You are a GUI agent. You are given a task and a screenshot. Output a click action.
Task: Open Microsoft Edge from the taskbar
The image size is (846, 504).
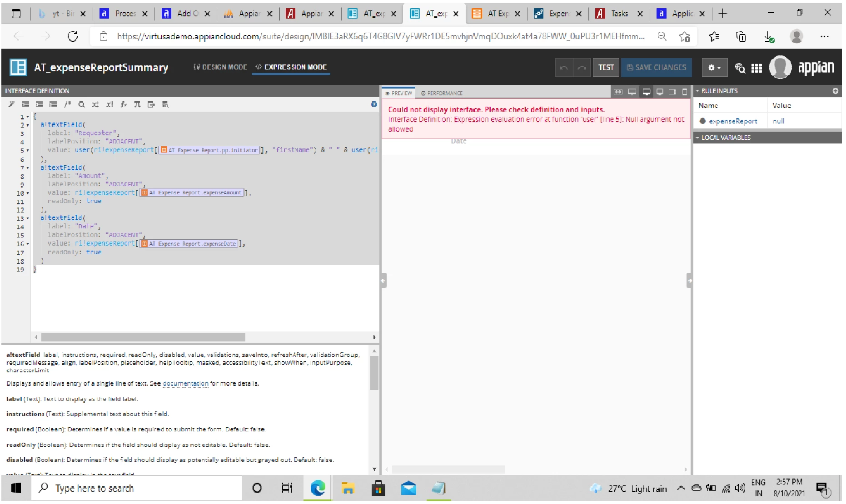pyautogui.click(x=318, y=488)
